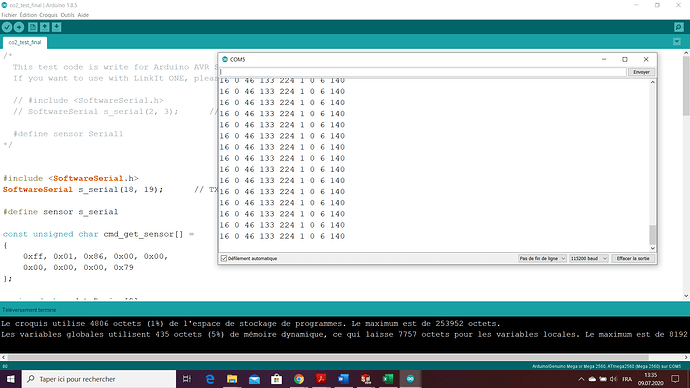Save the sketch with the Save icon
The height and width of the screenshot is (388, 690).
pos(56,27)
